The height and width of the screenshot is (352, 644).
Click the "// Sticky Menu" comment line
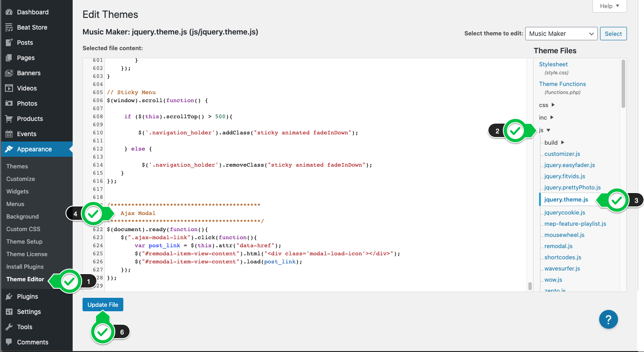click(x=131, y=92)
